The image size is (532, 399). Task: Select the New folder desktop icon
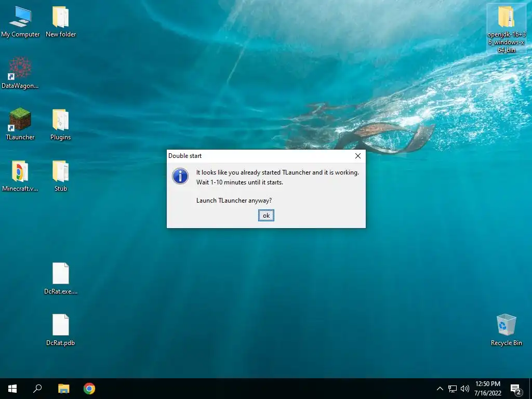(61, 22)
